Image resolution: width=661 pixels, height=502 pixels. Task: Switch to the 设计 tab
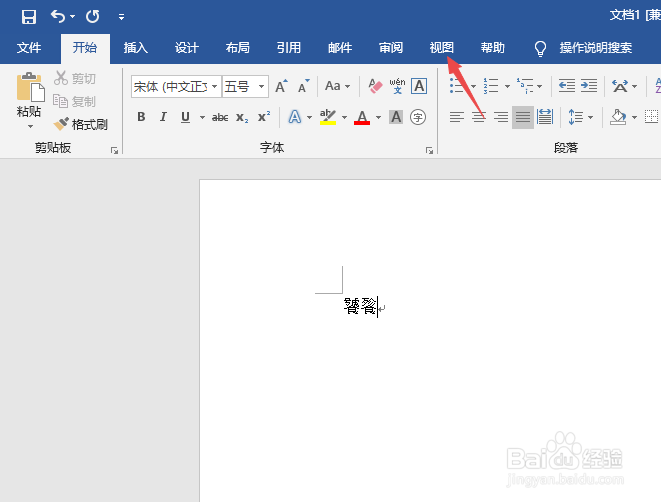click(187, 48)
